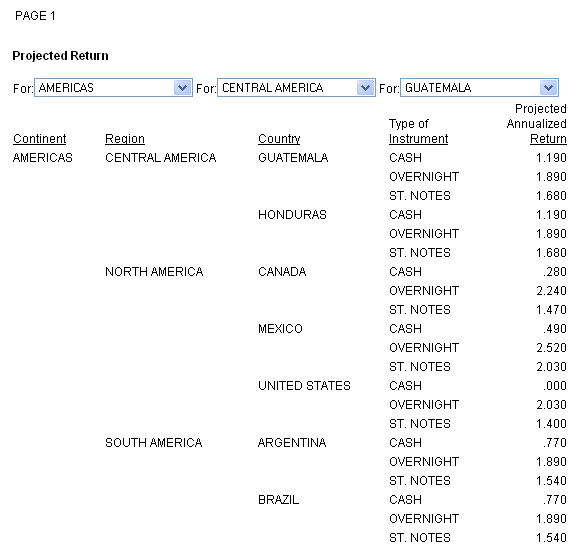Image resolution: width=582 pixels, height=557 pixels.
Task: Click the Country column header
Action: coord(279,139)
